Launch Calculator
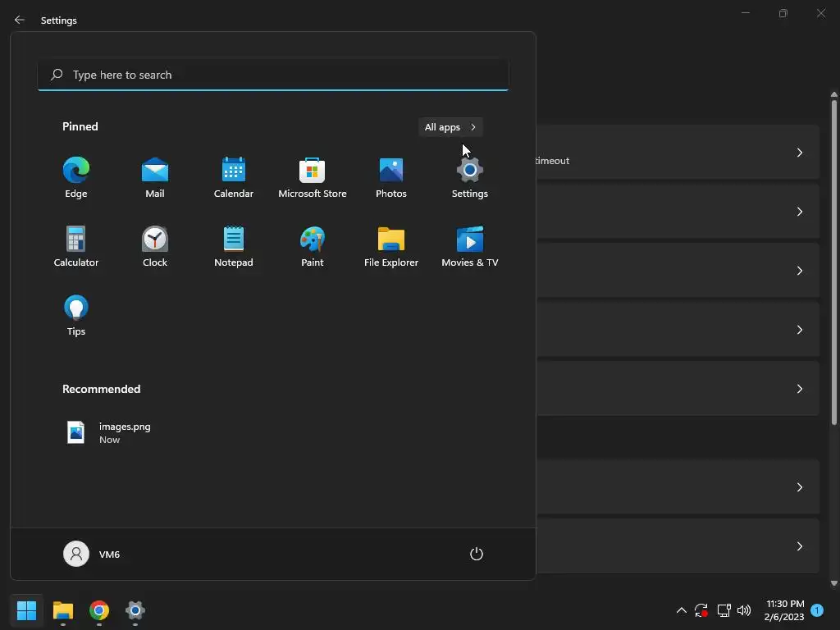This screenshot has height=630, width=840. click(76, 246)
